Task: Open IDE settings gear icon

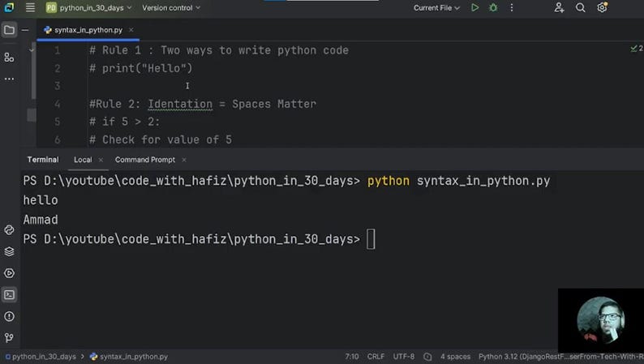Action: tap(602, 7)
